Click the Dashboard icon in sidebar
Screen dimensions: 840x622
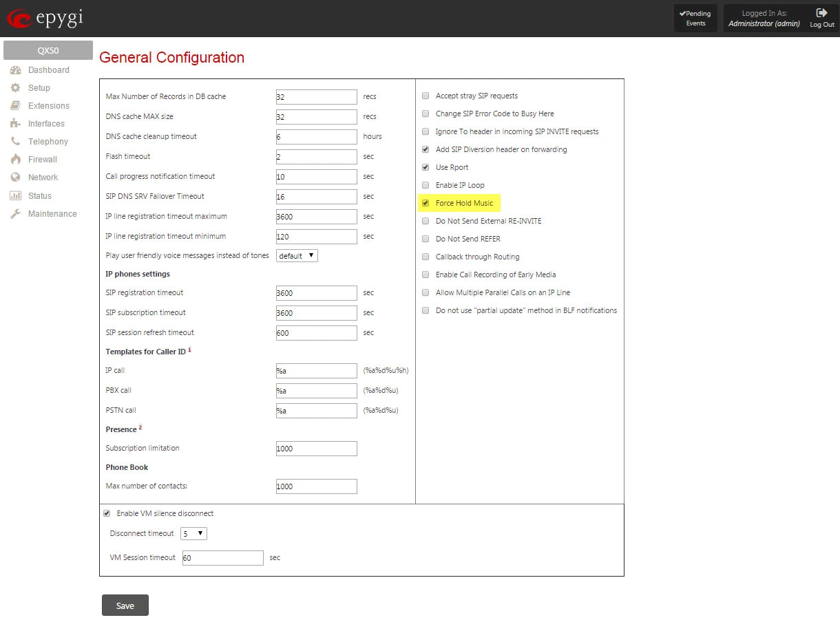[x=15, y=70]
